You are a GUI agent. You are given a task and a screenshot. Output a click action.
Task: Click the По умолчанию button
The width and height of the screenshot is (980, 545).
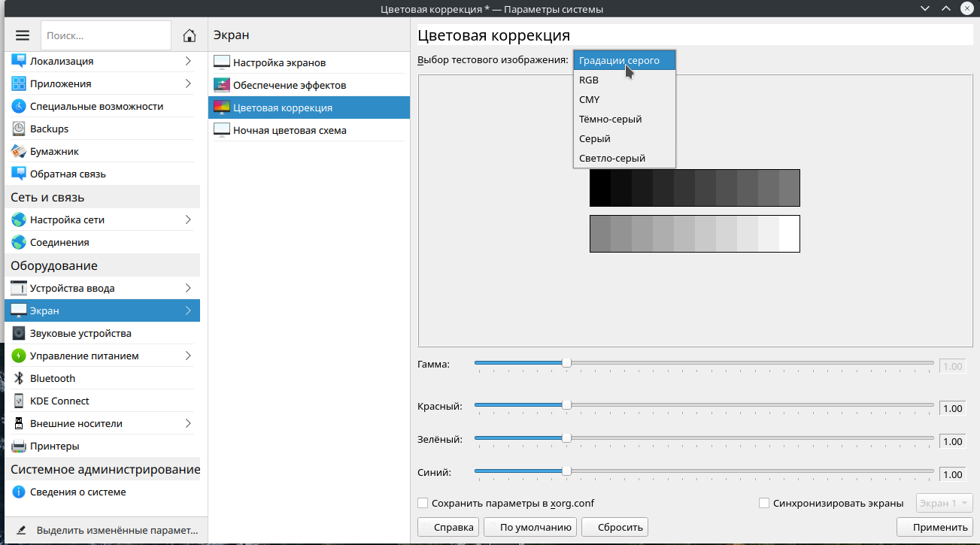pyautogui.click(x=530, y=527)
